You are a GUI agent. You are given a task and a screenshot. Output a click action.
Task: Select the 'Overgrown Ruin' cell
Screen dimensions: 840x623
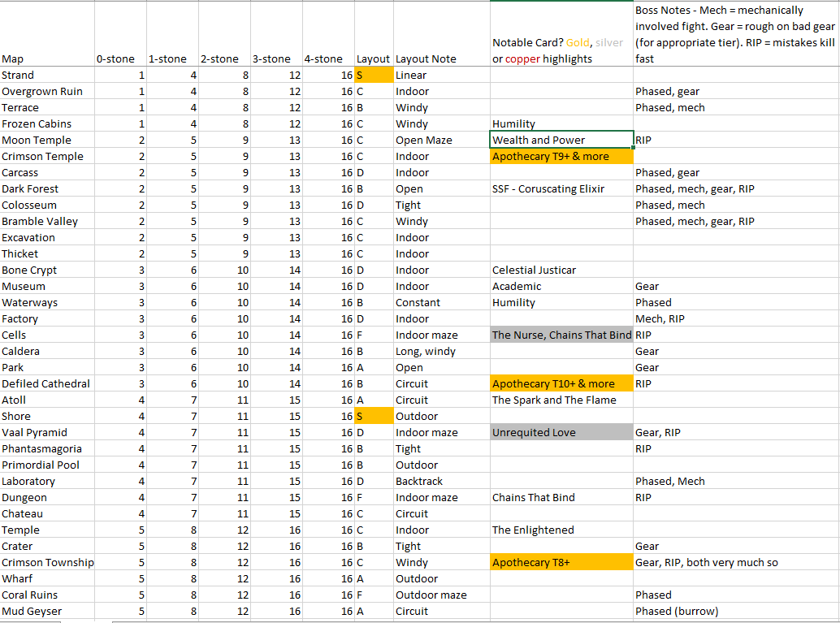click(47, 91)
